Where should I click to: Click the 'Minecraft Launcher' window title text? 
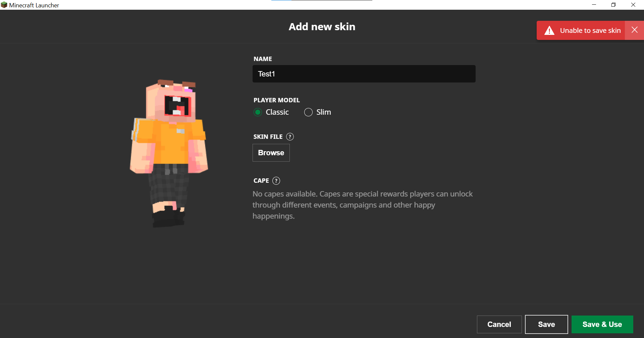[x=34, y=5]
